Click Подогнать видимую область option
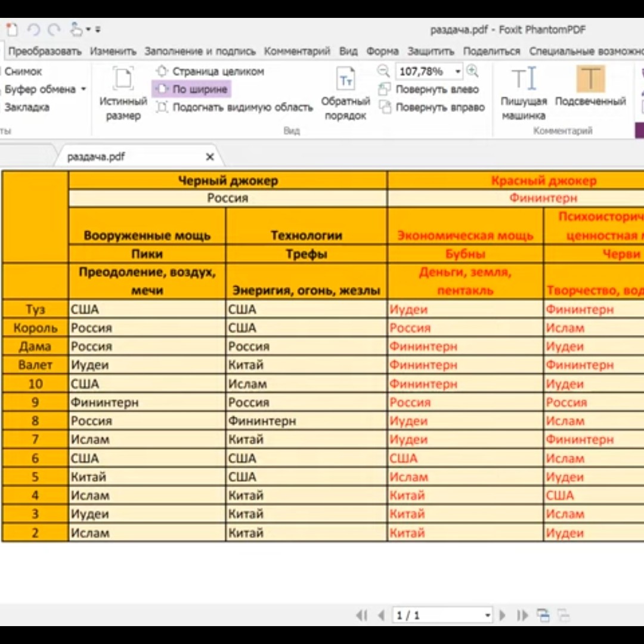The height and width of the screenshot is (644, 644). coord(234,107)
